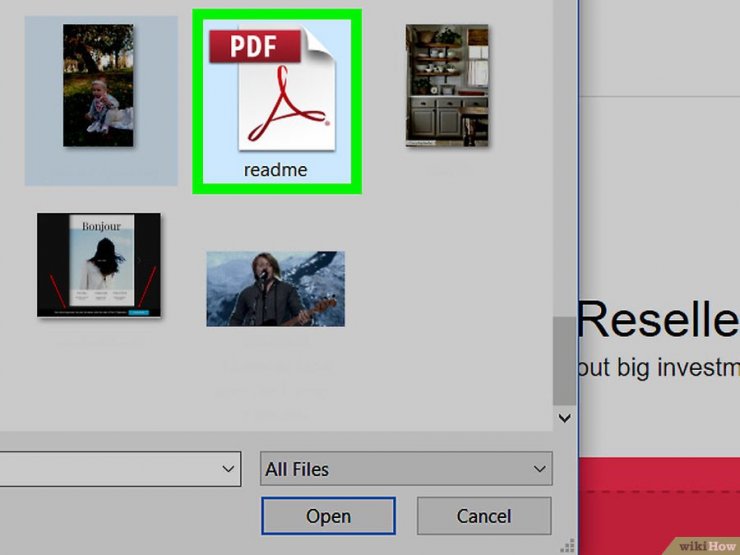
Task: Click the Cancel button
Action: (484, 516)
